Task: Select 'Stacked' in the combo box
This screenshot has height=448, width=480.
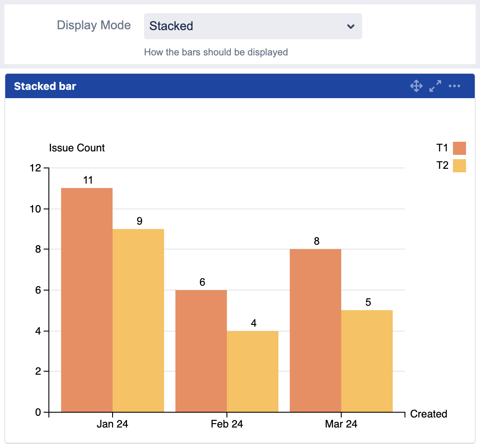Action: point(253,26)
